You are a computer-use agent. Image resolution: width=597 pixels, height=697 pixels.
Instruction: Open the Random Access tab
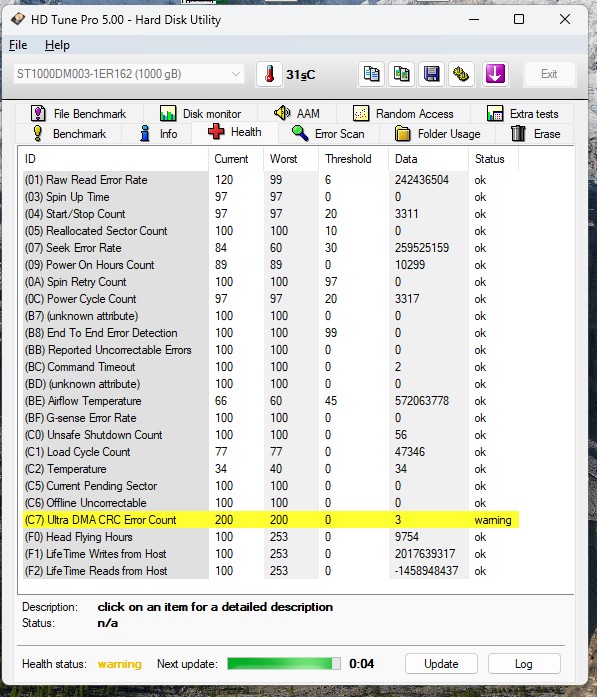point(404,114)
